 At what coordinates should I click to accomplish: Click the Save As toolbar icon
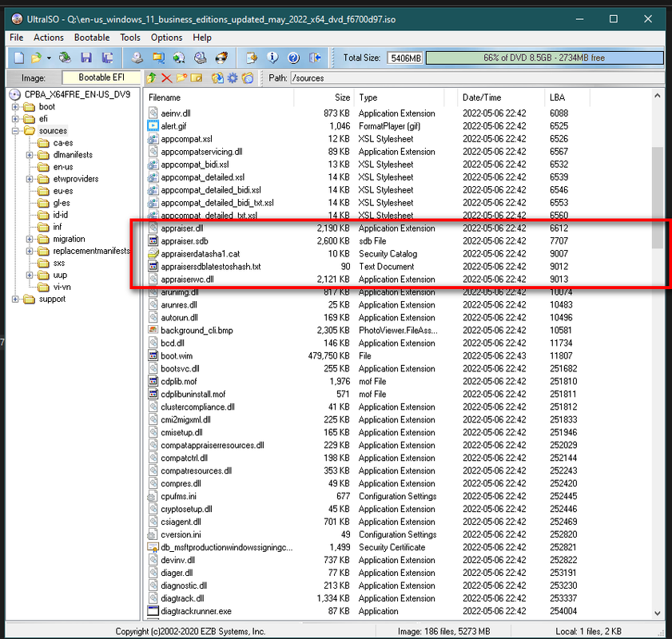tap(107, 58)
